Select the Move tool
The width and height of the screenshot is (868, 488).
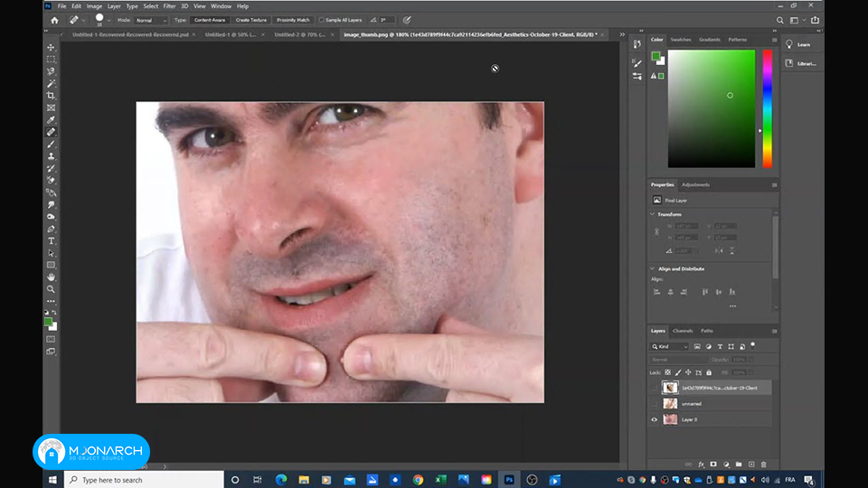(51, 48)
